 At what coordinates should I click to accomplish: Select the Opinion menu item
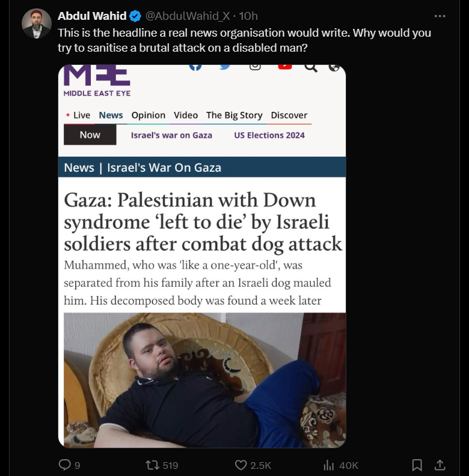[149, 115]
